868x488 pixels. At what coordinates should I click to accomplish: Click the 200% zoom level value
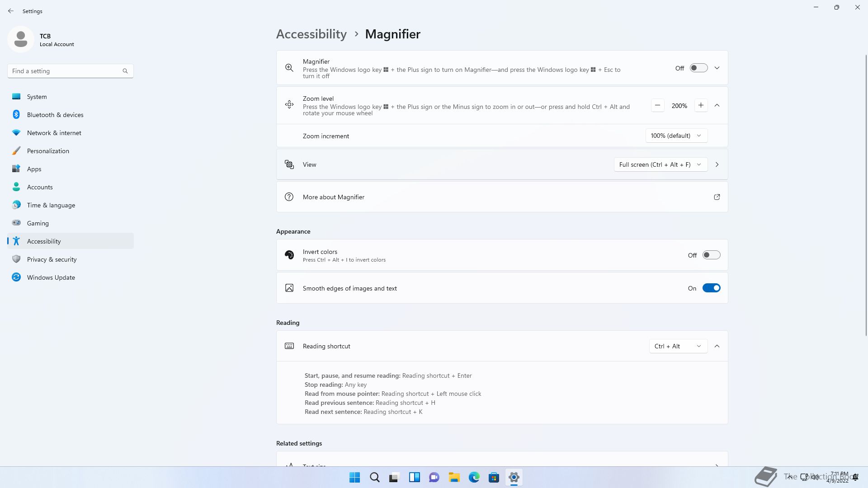[679, 106]
